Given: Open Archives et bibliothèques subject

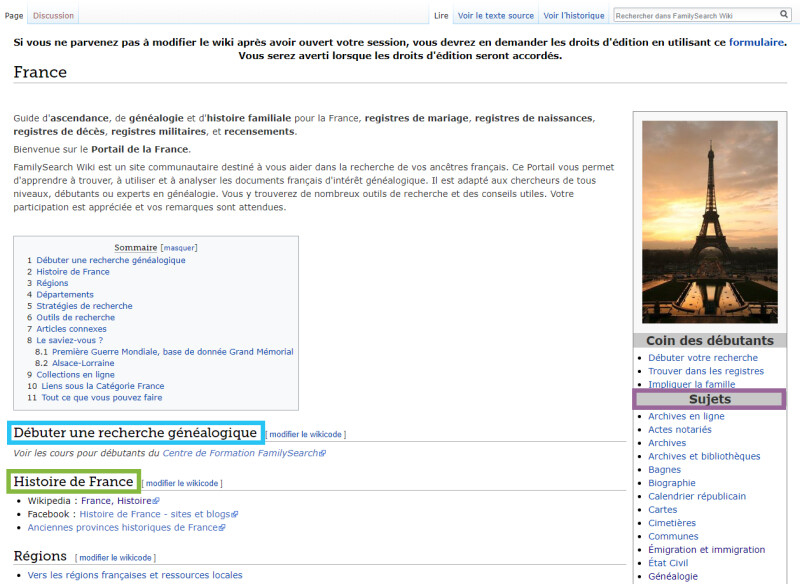Looking at the screenshot, I should (x=704, y=456).
